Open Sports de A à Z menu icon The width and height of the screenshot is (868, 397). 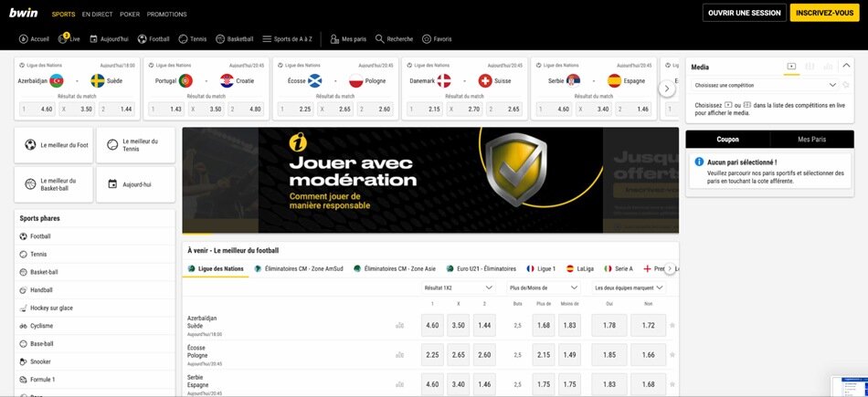point(267,39)
